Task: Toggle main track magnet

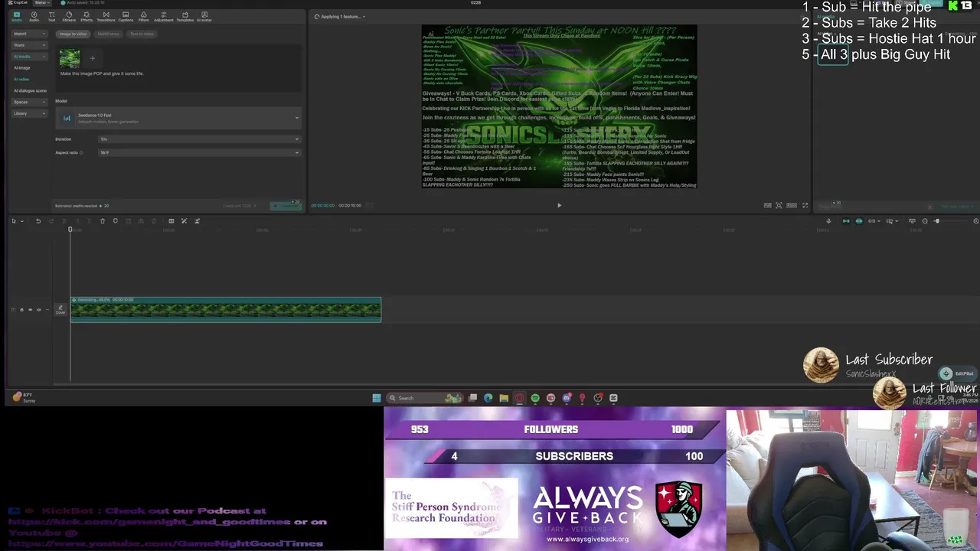Action: (846, 221)
